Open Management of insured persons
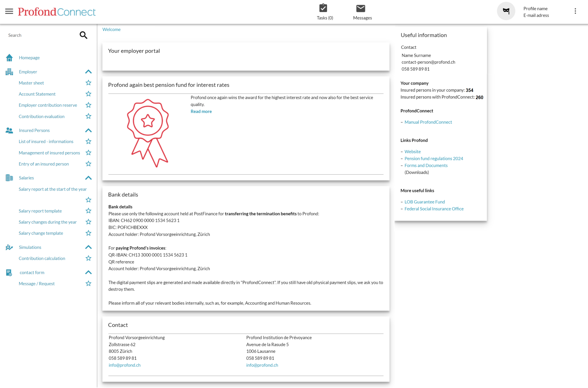 click(x=49, y=153)
